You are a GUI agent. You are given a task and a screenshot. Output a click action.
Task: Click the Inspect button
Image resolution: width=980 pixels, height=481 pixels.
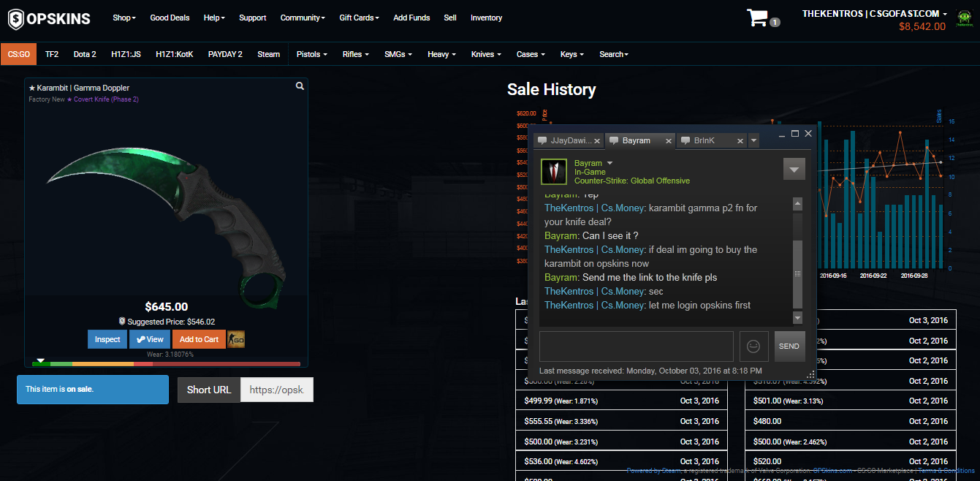click(x=107, y=339)
